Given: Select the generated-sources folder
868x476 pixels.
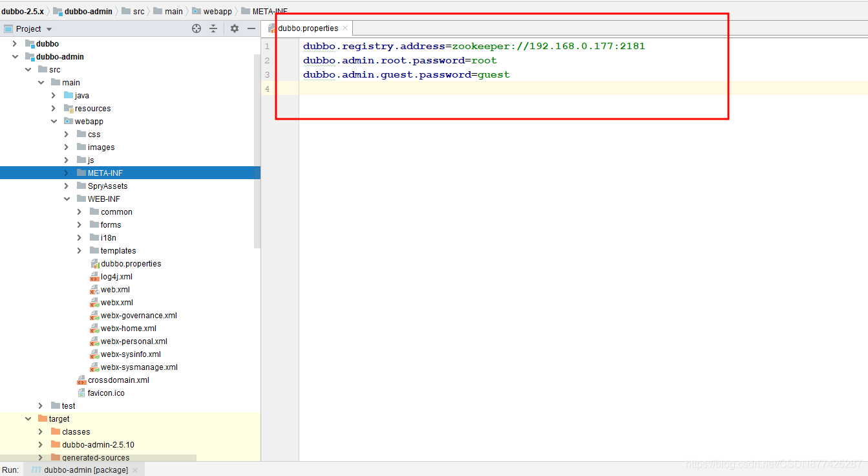Looking at the screenshot, I should (89, 457).
